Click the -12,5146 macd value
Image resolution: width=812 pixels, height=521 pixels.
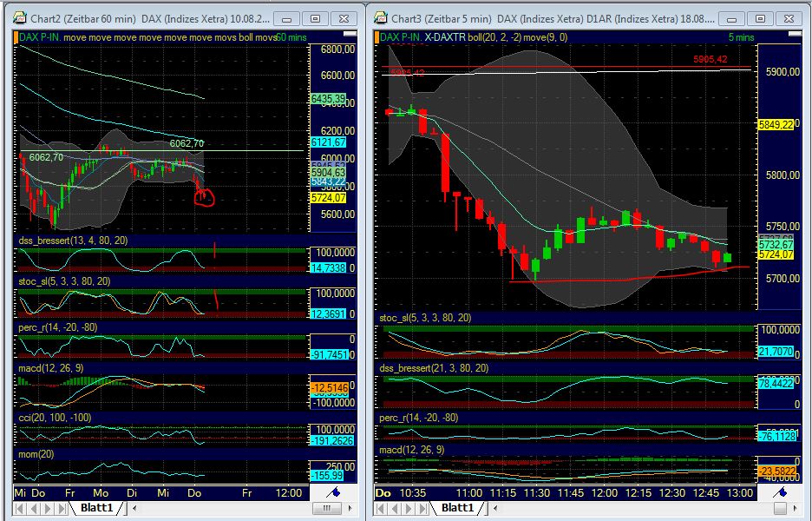click(x=329, y=388)
